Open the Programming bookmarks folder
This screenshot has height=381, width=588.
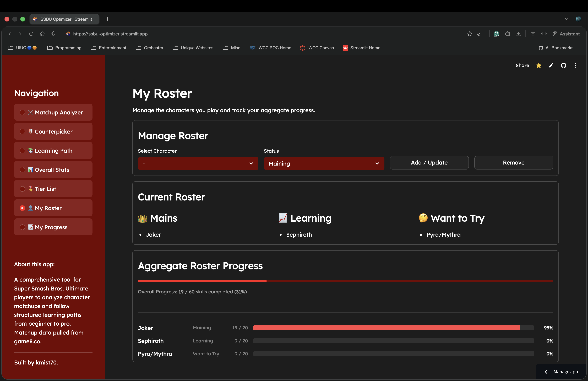coord(64,48)
